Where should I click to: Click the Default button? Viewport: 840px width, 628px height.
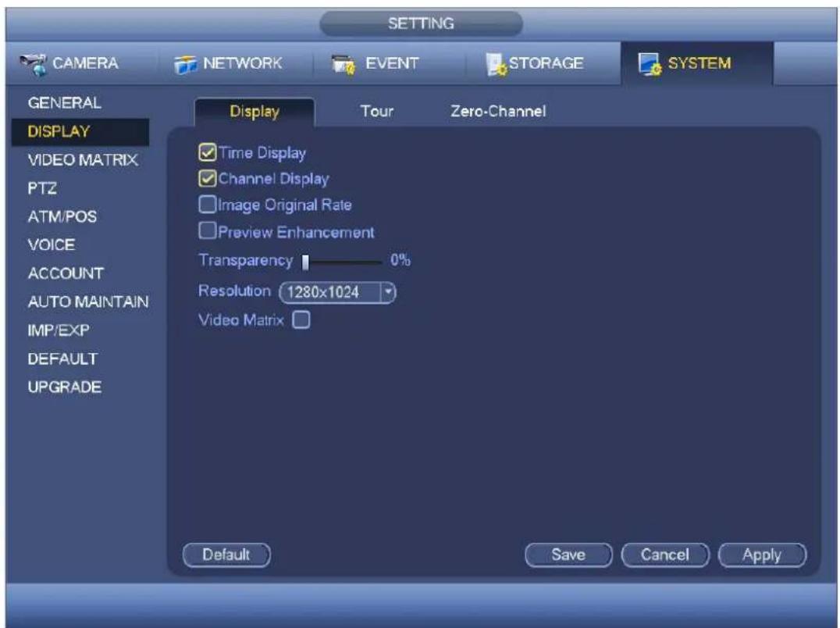226,555
